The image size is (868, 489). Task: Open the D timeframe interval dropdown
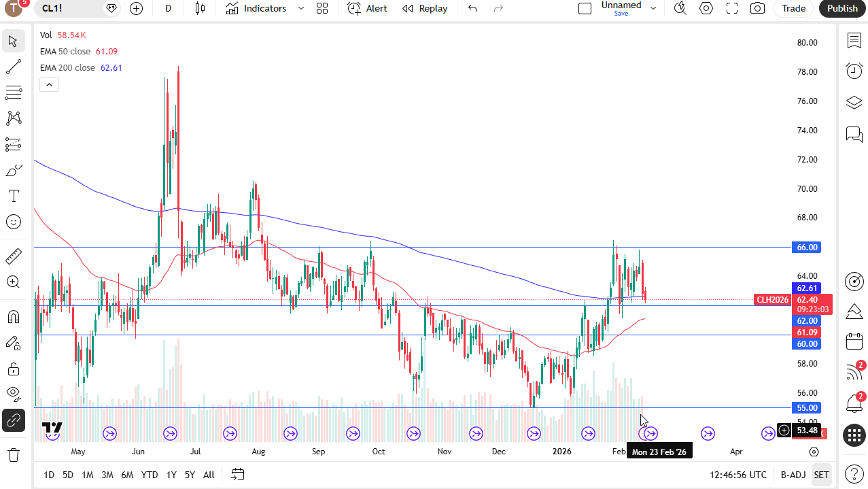168,8
